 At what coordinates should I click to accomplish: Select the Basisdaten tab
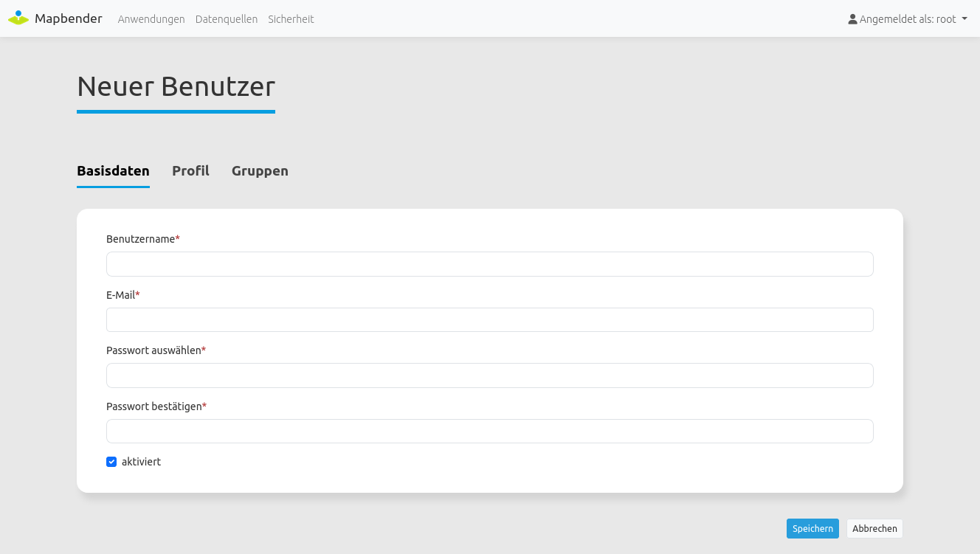(113, 171)
